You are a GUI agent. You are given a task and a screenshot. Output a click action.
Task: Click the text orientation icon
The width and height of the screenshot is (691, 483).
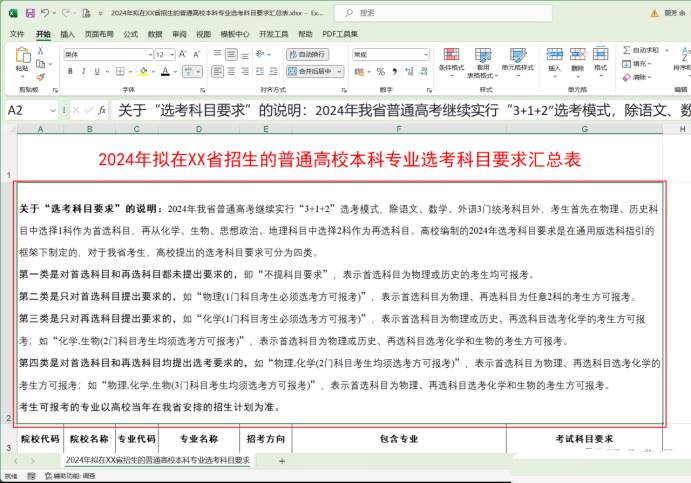(x=260, y=54)
